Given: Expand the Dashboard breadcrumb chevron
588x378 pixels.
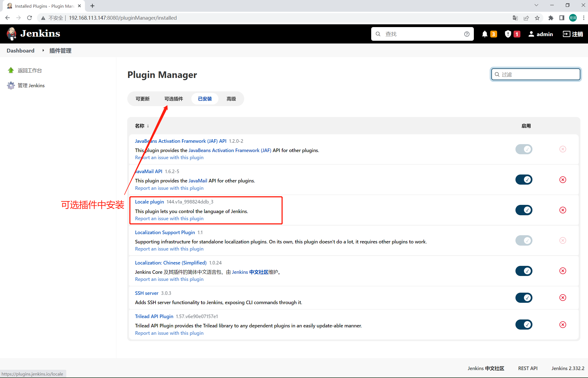Looking at the screenshot, I should pos(43,51).
